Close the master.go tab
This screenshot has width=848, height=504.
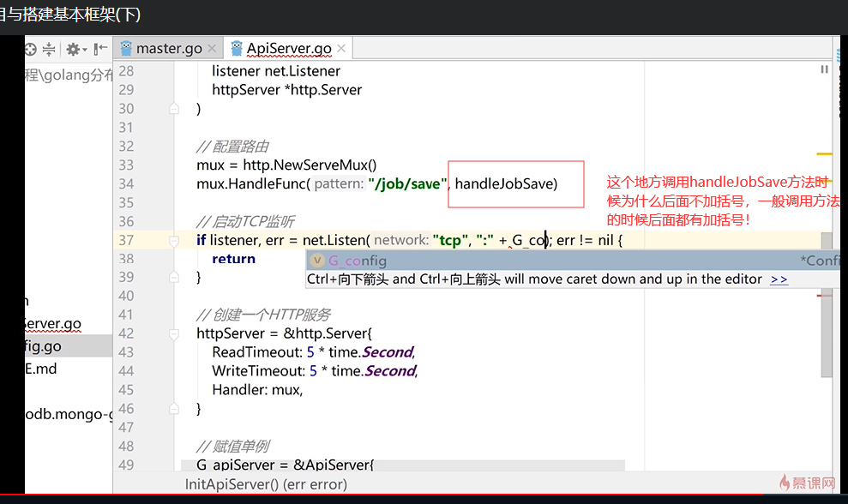coord(212,49)
